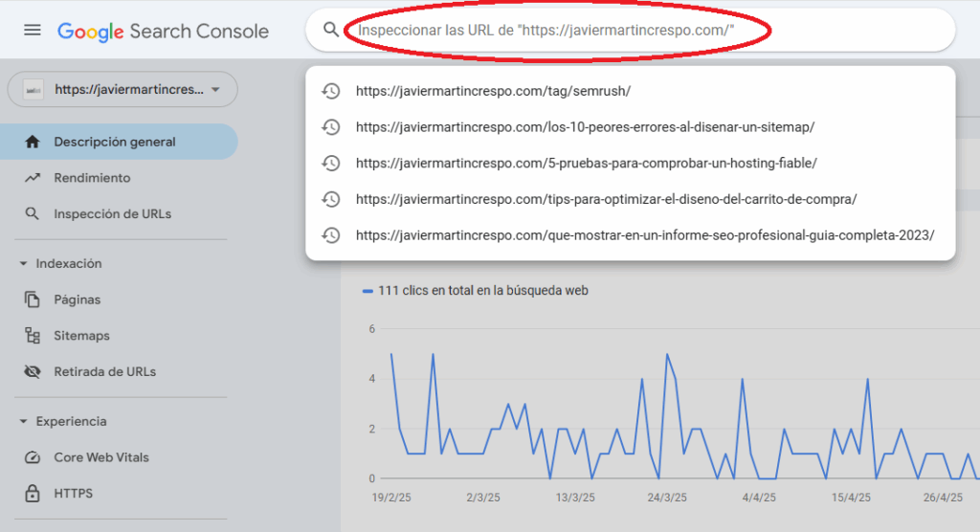The width and height of the screenshot is (980, 532).
Task: Select the los-10-peores-errores sitemap URL suggestion
Action: pos(585,127)
